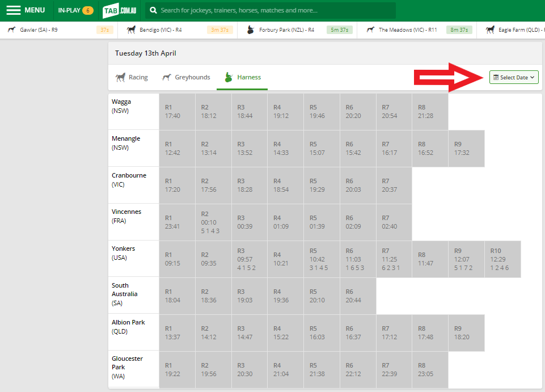Open Wagga race R1 at 17:40
This screenshot has width=545, height=392.
pyautogui.click(x=177, y=112)
